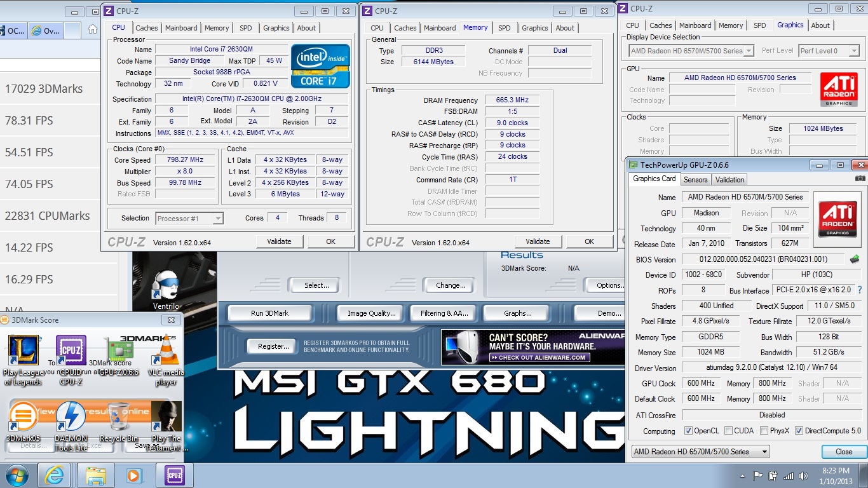
Task: Open the taskbar clock showing 8:23 PM
Action: click(x=836, y=476)
